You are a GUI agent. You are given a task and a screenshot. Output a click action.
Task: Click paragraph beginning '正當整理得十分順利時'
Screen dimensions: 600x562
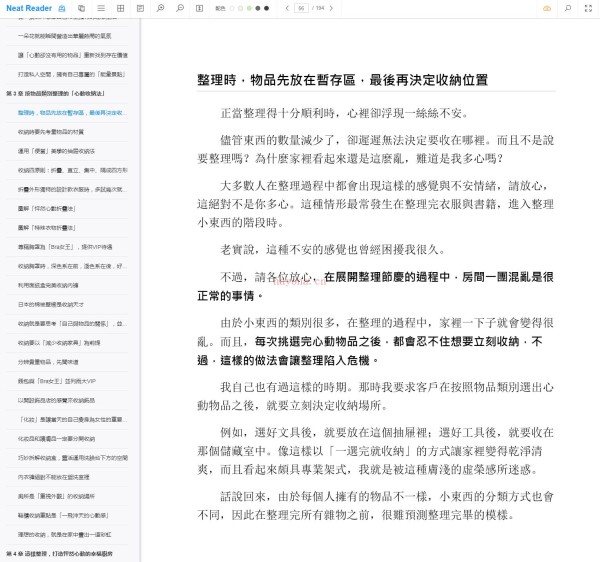344,113
